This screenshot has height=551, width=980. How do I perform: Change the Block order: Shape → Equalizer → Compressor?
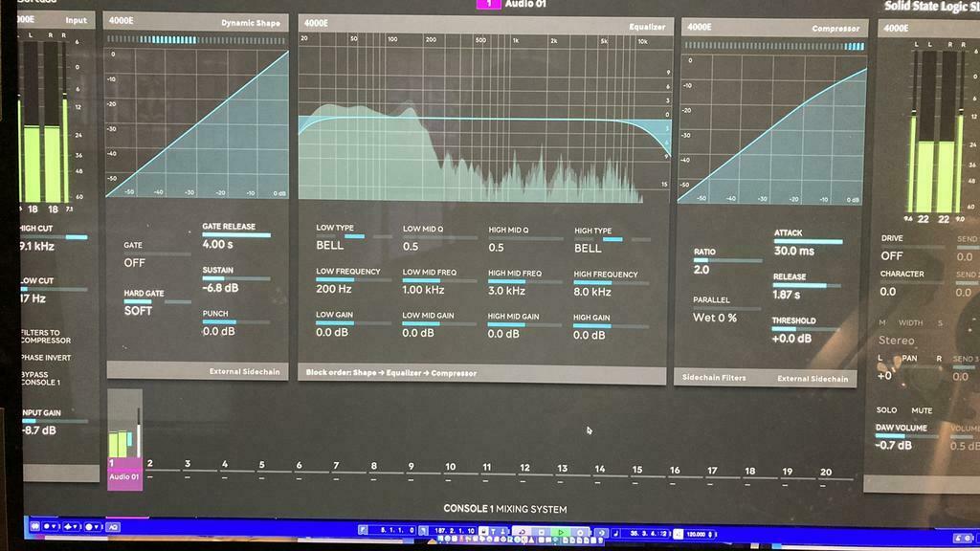(391, 373)
